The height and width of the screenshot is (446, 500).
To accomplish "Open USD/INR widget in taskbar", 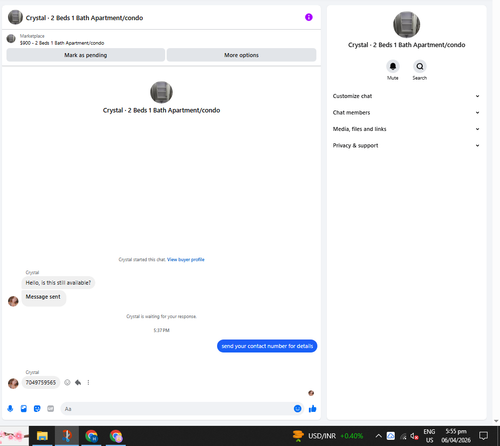I will 328,436.
